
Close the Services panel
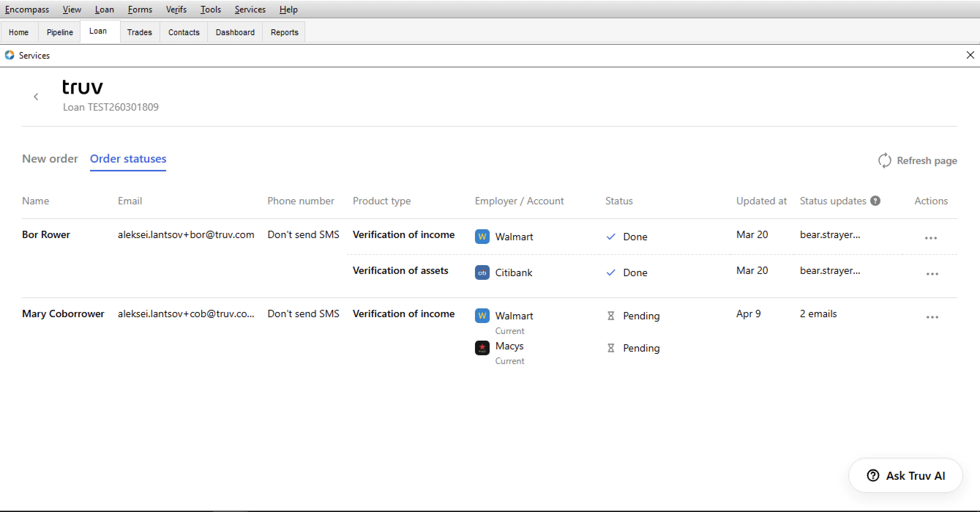(x=970, y=55)
